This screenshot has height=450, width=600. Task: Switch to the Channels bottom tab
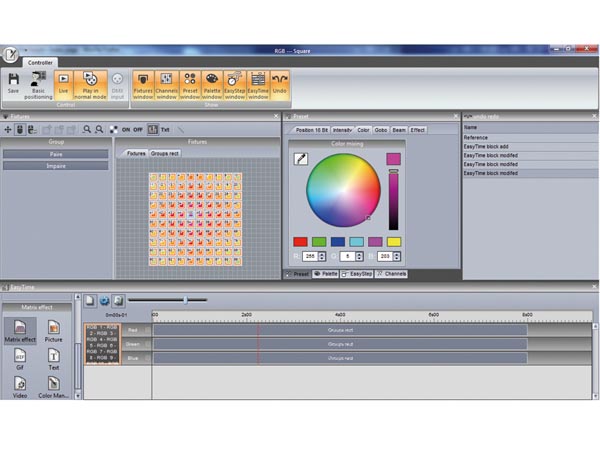click(391, 274)
